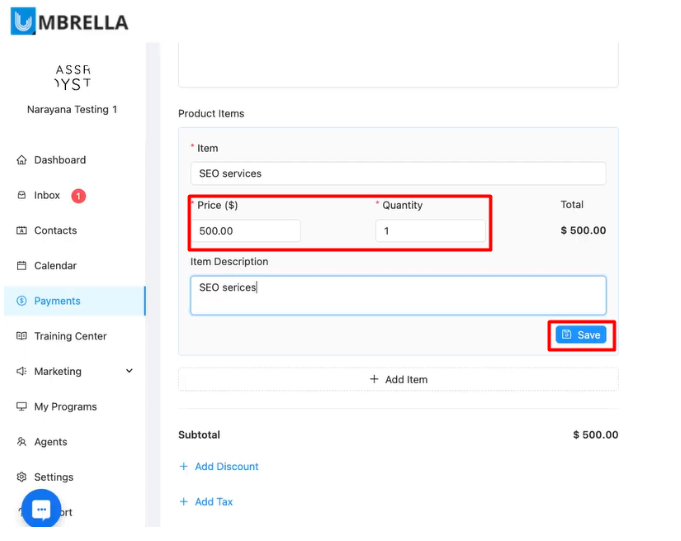Go to the Agents menu item
The image size is (681, 541).
pos(51,442)
